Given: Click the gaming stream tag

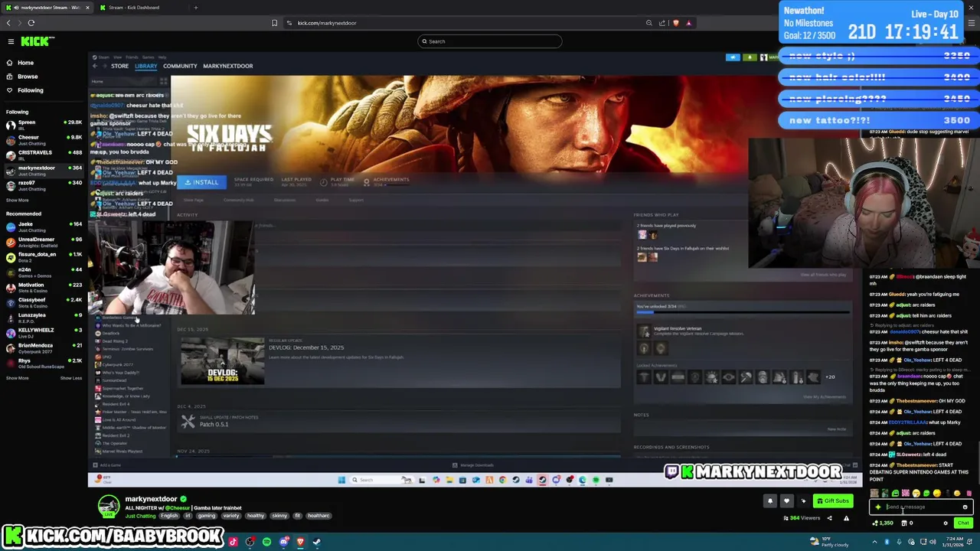Looking at the screenshot, I should tap(207, 516).
